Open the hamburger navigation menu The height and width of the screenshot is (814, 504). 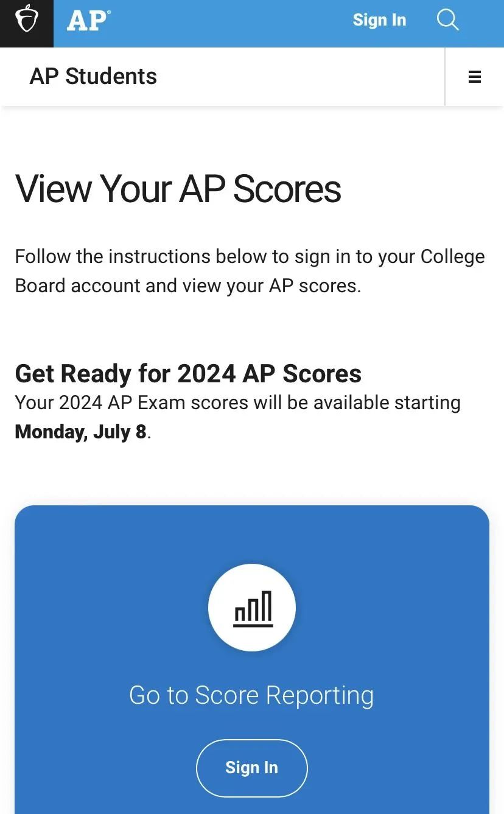coord(474,77)
